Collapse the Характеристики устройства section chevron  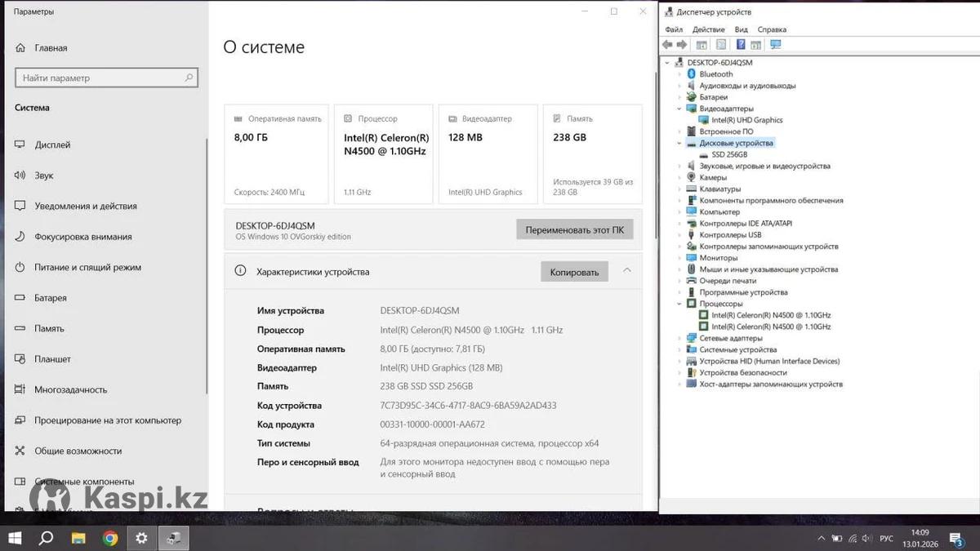pyautogui.click(x=626, y=271)
